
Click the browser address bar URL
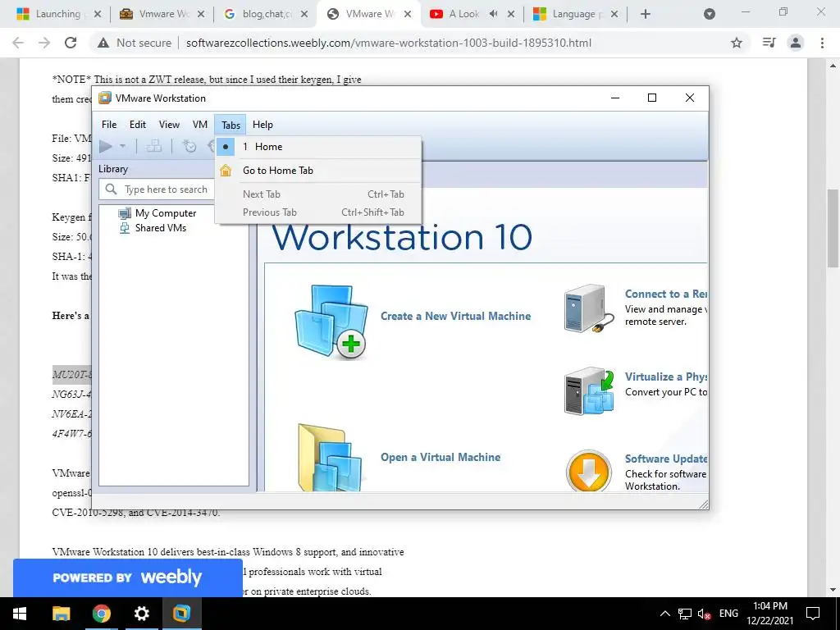click(x=388, y=43)
